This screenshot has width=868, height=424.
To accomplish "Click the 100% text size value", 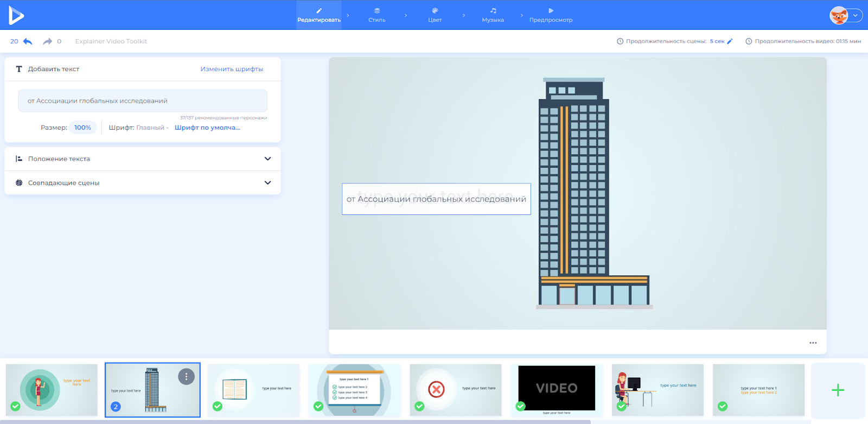I will click(82, 128).
